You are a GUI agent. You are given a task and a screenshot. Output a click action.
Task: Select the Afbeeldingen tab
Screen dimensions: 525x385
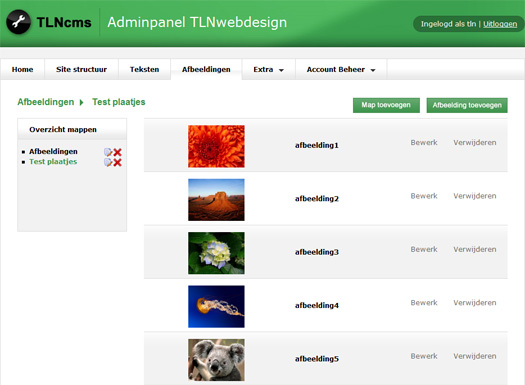coord(206,69)
